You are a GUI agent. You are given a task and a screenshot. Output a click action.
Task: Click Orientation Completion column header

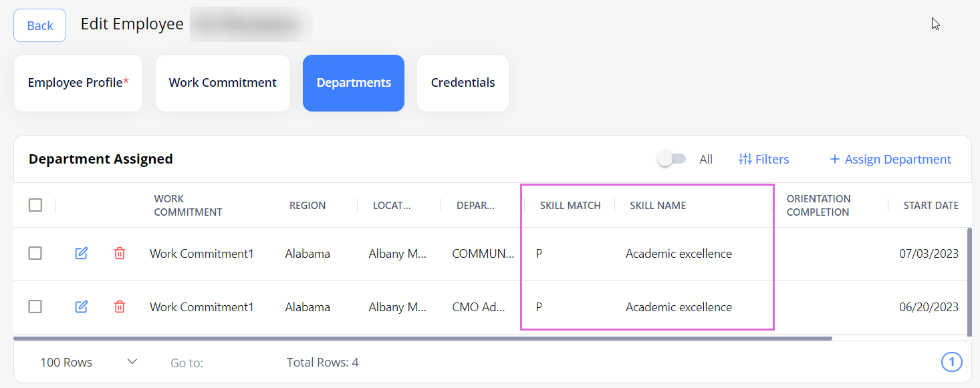pos(818,205)
